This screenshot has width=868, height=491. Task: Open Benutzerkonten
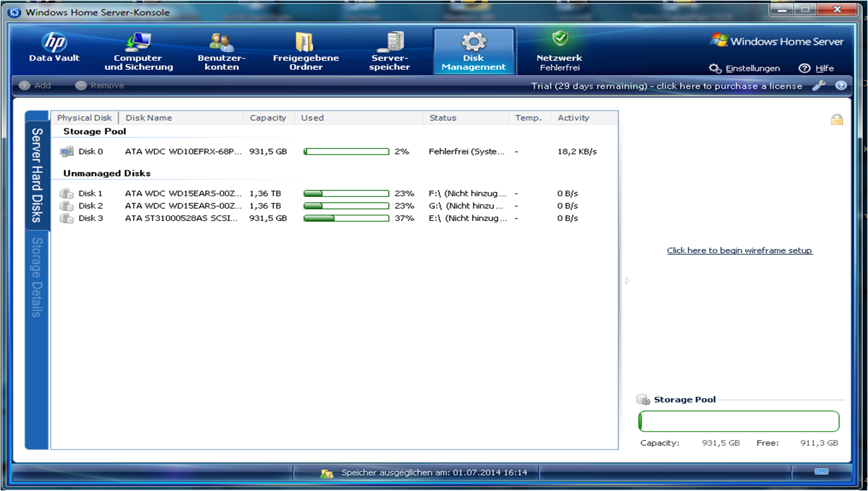point(221,49)
